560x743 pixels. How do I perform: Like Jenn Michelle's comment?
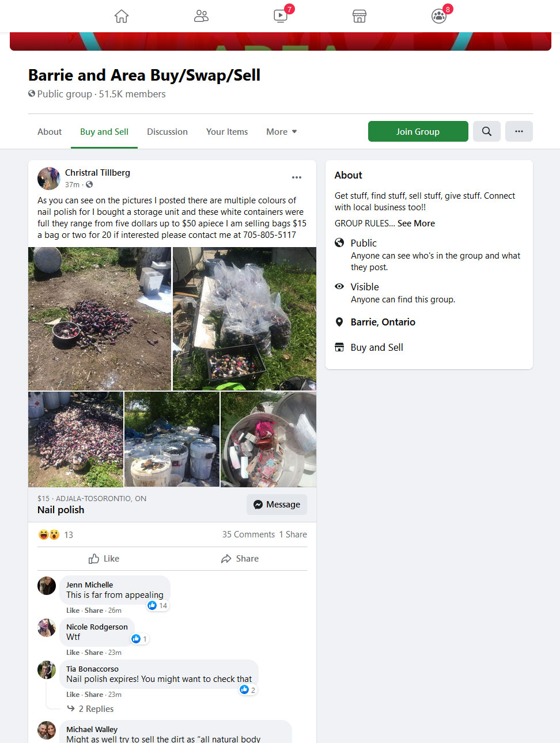tap(73, 611)
